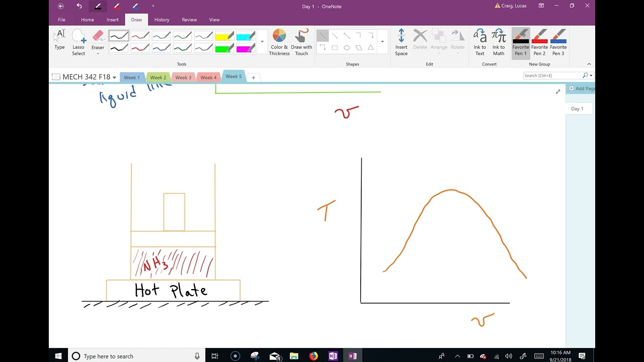Select the double arrow line shape
The image size is (644, 362).
(347, 36)
